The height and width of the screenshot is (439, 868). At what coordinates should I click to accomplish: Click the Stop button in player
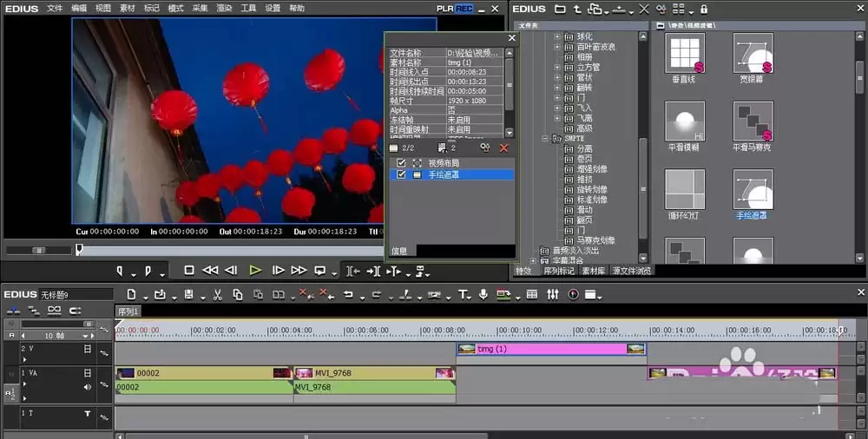188,270
